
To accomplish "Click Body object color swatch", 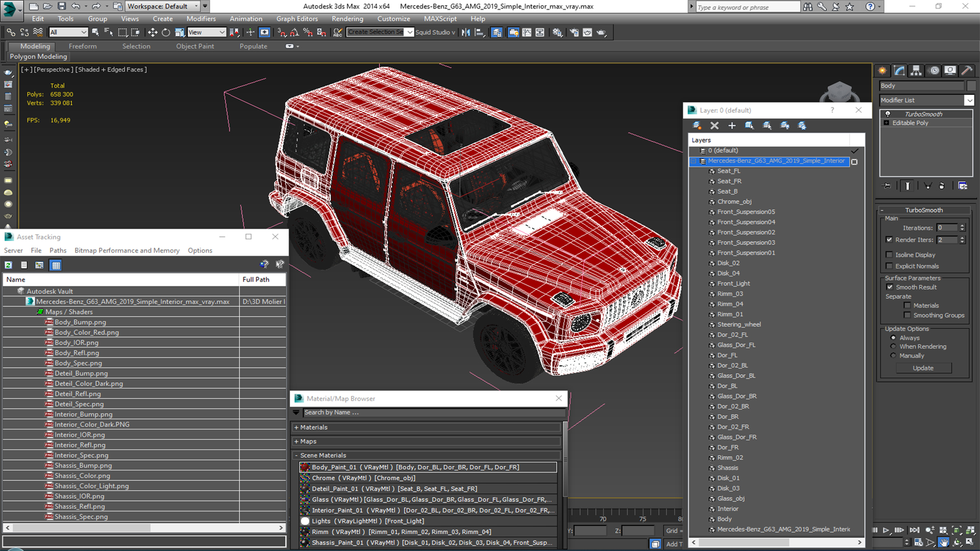I will click(x=971, y=86).
